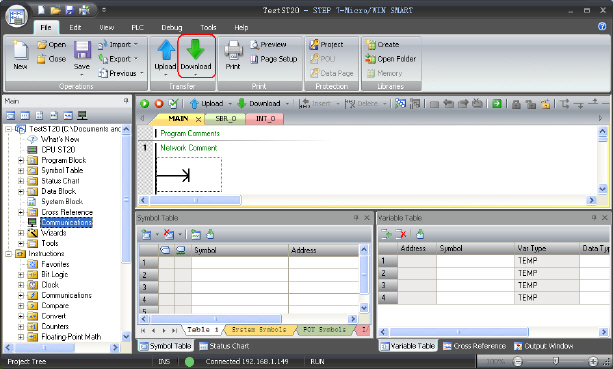Open the System Symbols sheet tab
The height and width of the screenshot is (369, 613).
259,330
